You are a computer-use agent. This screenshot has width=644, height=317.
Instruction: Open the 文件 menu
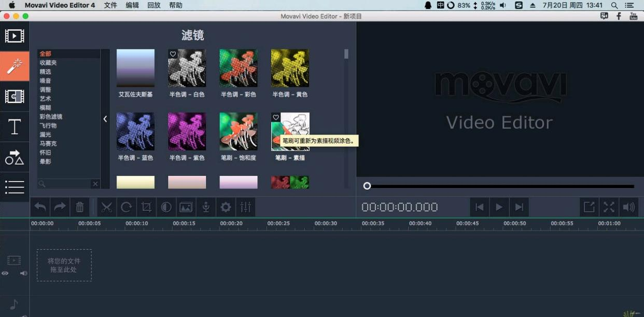point(110,5)
